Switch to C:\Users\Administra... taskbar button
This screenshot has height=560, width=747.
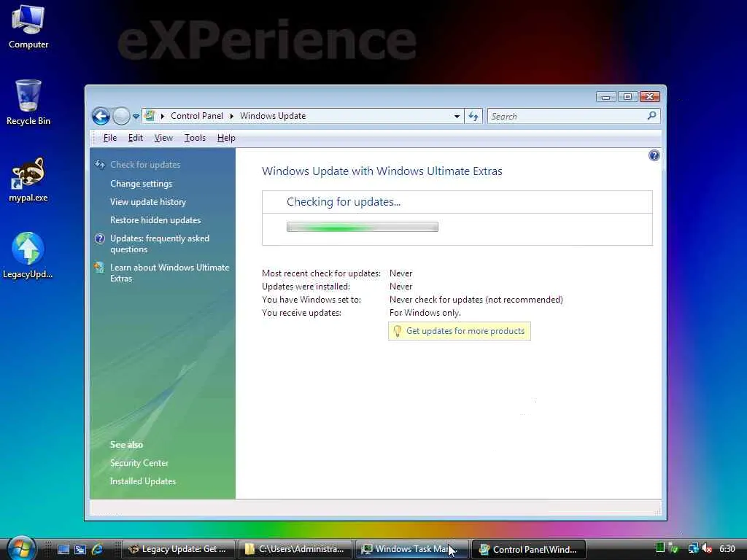pos(295,549)
